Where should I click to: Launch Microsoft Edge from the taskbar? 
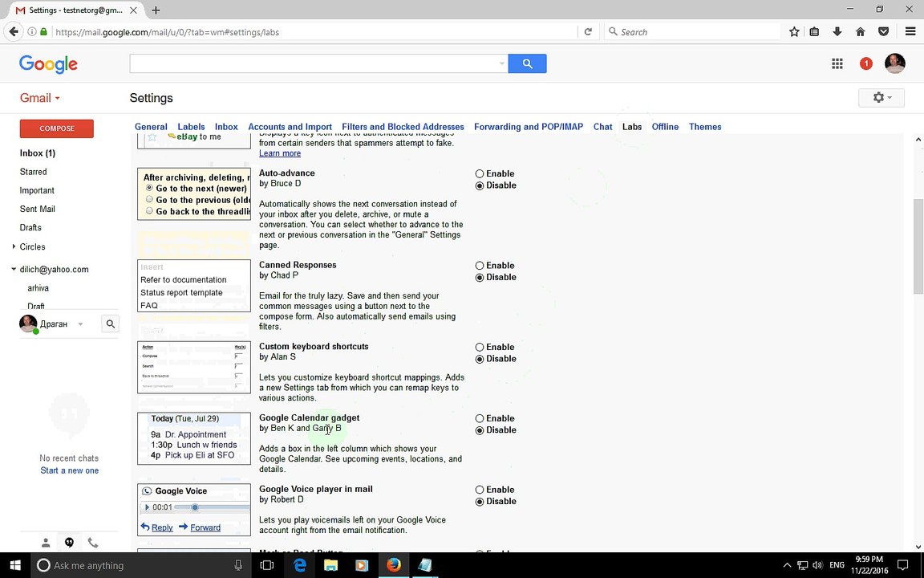pos(300,565)
